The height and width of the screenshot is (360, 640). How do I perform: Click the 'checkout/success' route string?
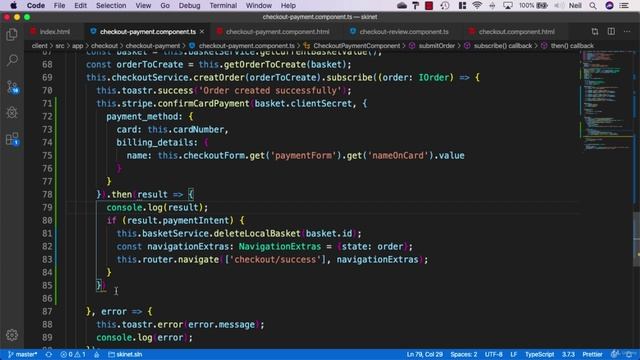tap(275, 259)
